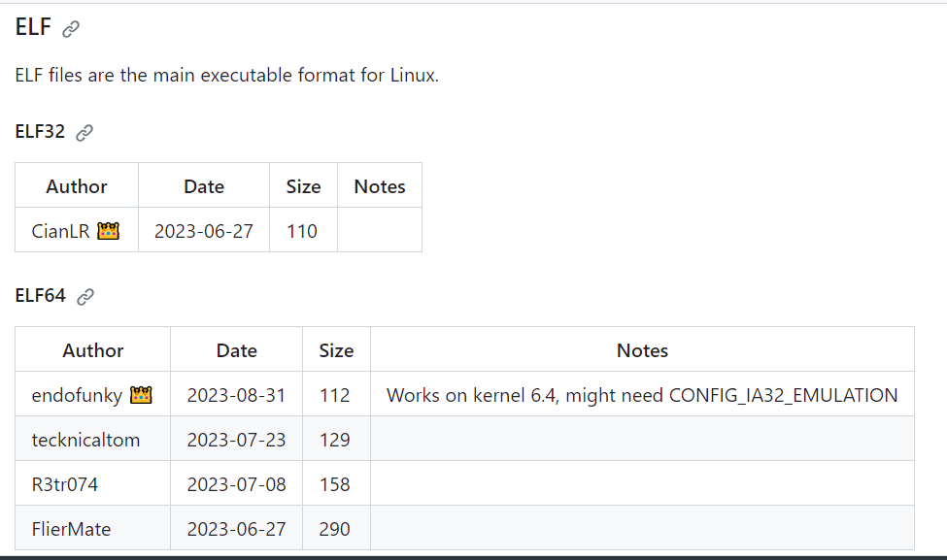The image size is (947, 560).
Task: Click the FlierMate author entry
Action: (71, 529)
